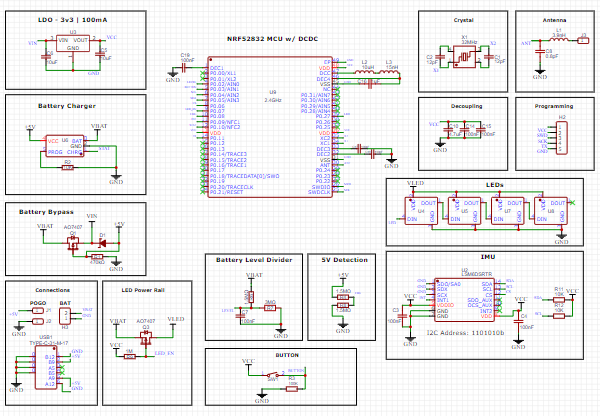Select the P0.09/NFC1 pin label

click(225, 122)
